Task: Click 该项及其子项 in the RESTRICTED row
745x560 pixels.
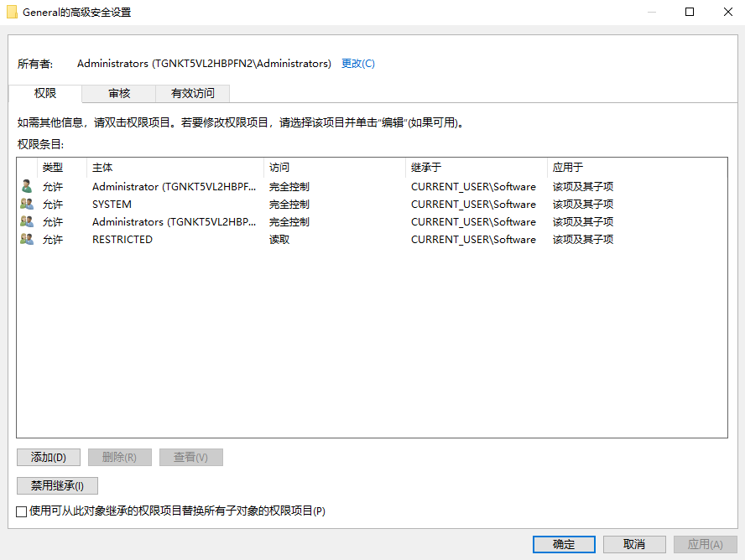Action: point(583,240)
